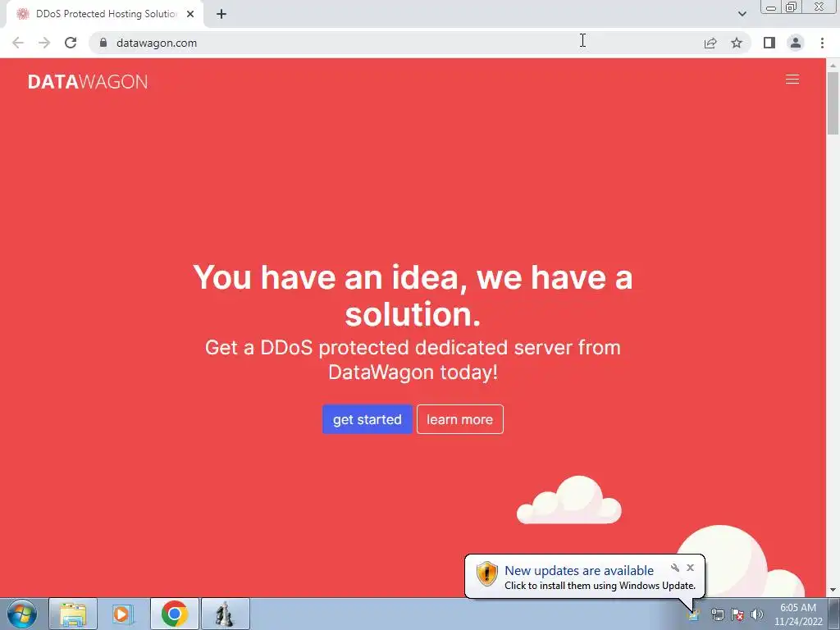The width and height of the screenshot is (840, 630).
Task: Bookmark this tab with the star icon
Action: pos(737,43)
